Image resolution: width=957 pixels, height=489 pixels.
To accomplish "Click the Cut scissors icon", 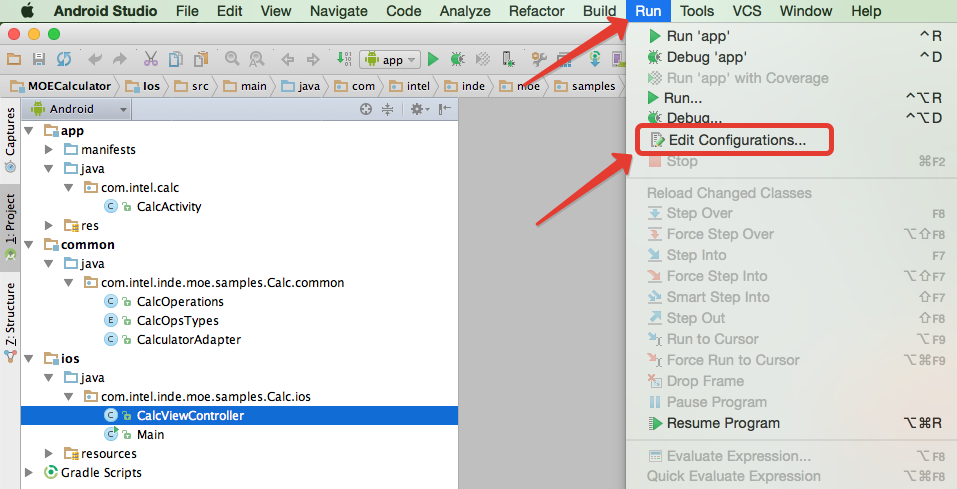I will [150, 59].
